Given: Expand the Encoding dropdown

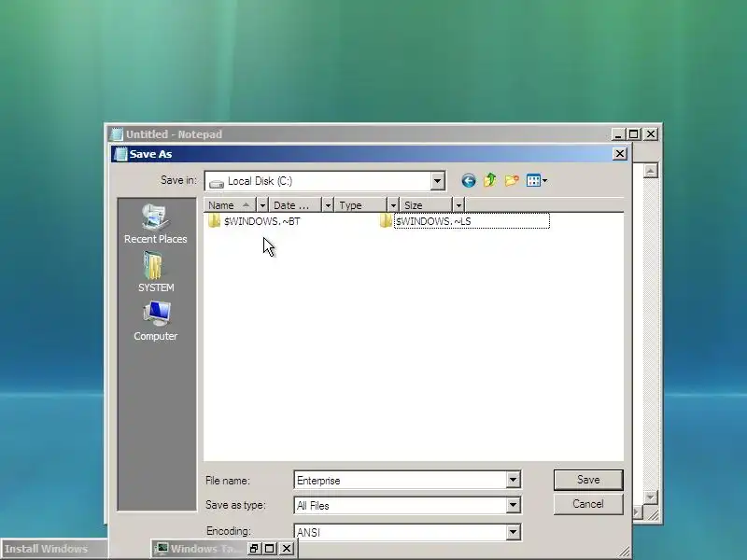Looking at the screenshot, I should (x=513, y=532).
